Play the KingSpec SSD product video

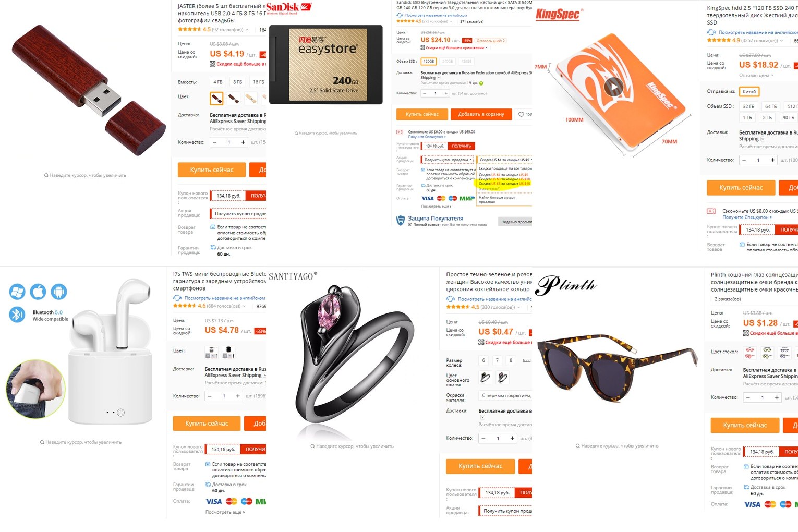pos(614,87)
